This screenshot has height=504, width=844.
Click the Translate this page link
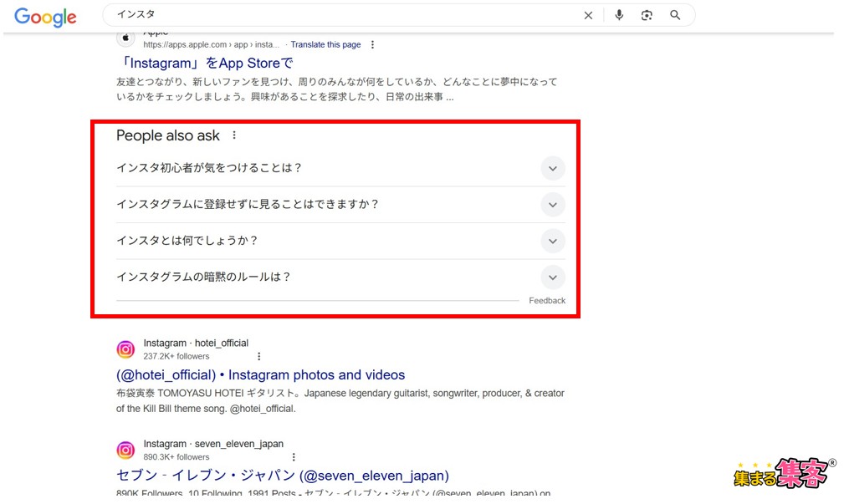pos(325,44)
